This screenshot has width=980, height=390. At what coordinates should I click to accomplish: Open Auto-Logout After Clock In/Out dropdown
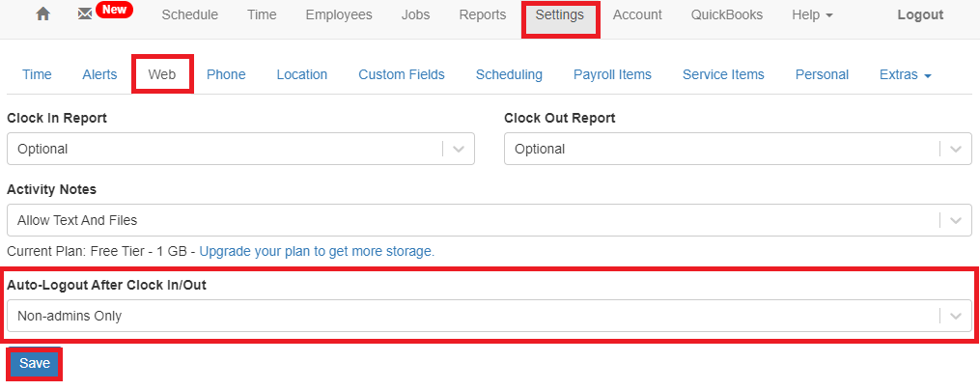pos(489,316)
